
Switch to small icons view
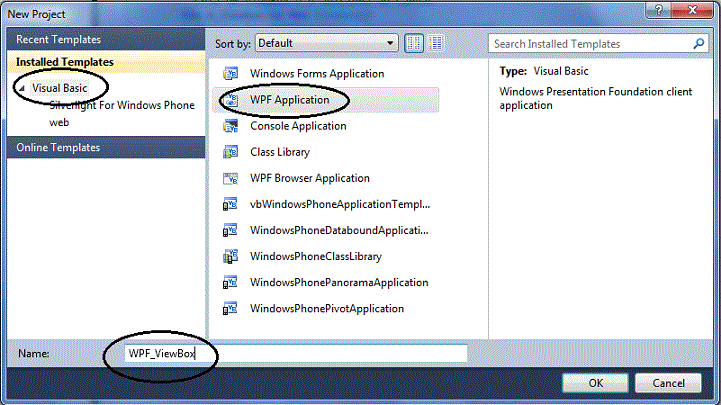click(x=414, y=43)
